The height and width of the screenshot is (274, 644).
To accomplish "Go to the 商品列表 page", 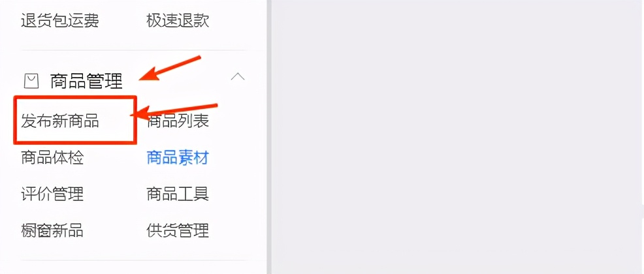I will 178,121.
